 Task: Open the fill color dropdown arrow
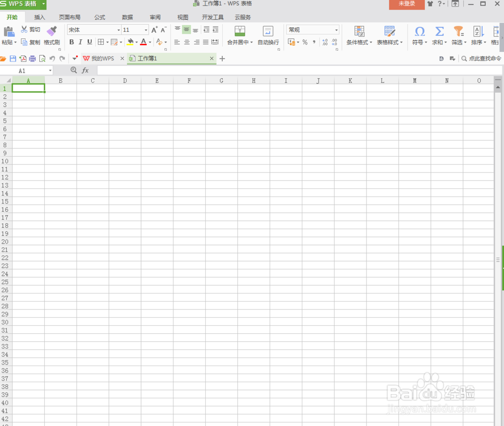pyautogui.click(x=136, y=42)
